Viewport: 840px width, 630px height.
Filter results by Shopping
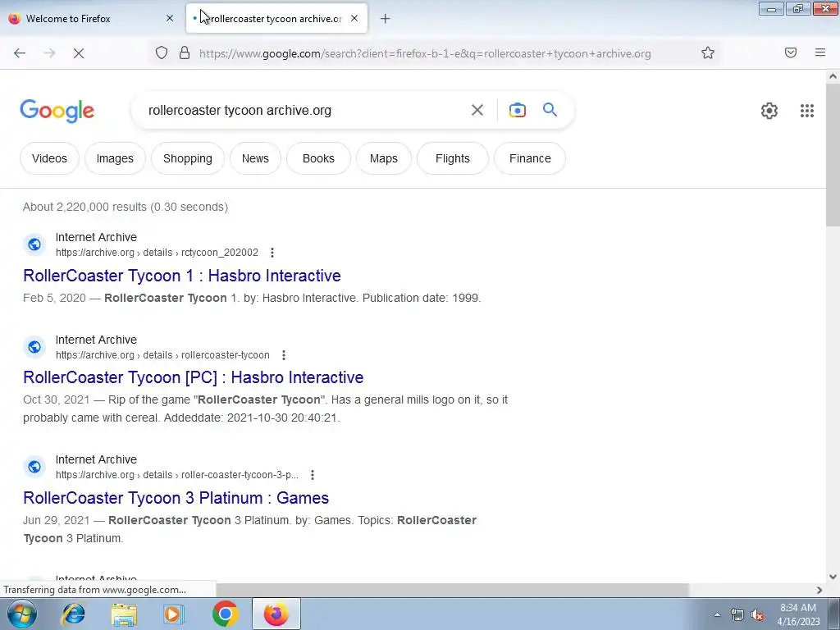(x=188, y=158)
